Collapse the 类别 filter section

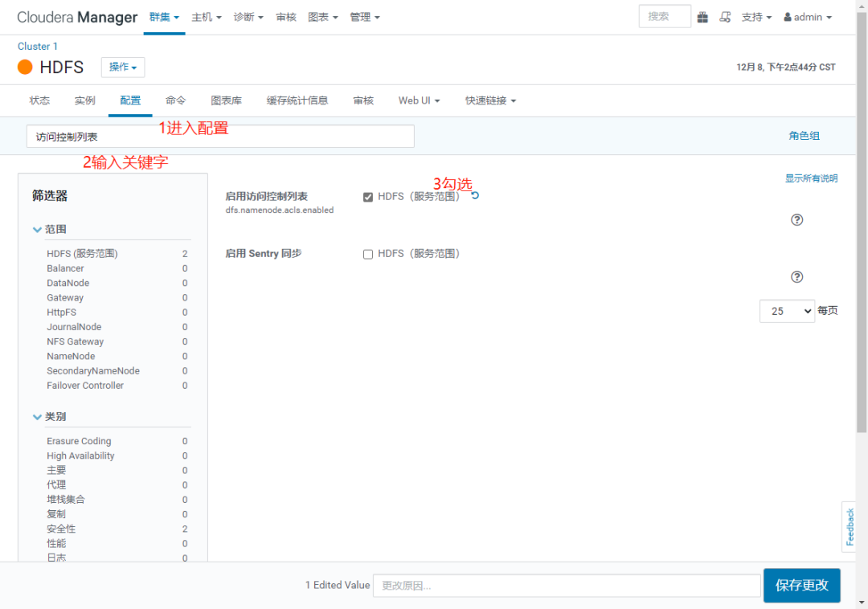(x=49, y=416)
